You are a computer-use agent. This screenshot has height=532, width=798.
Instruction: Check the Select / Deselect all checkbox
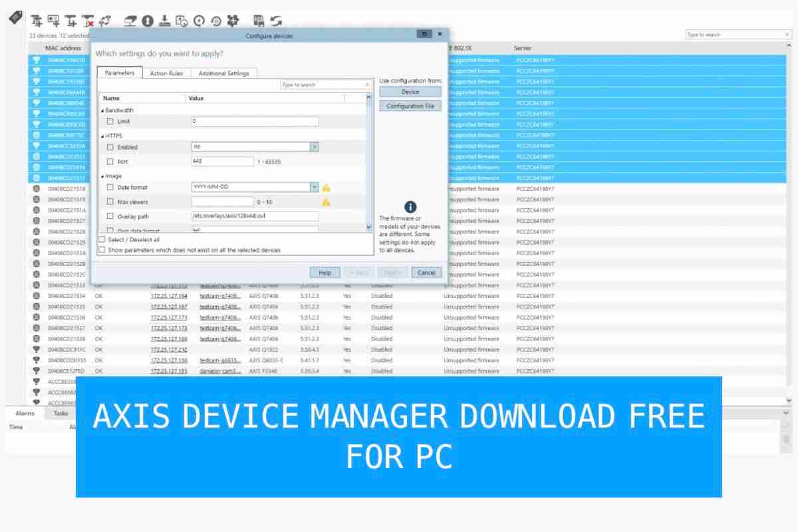point(101,239)
